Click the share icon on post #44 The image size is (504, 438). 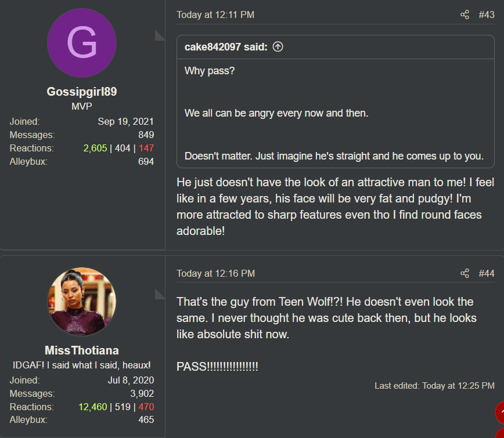click(465, 274)
